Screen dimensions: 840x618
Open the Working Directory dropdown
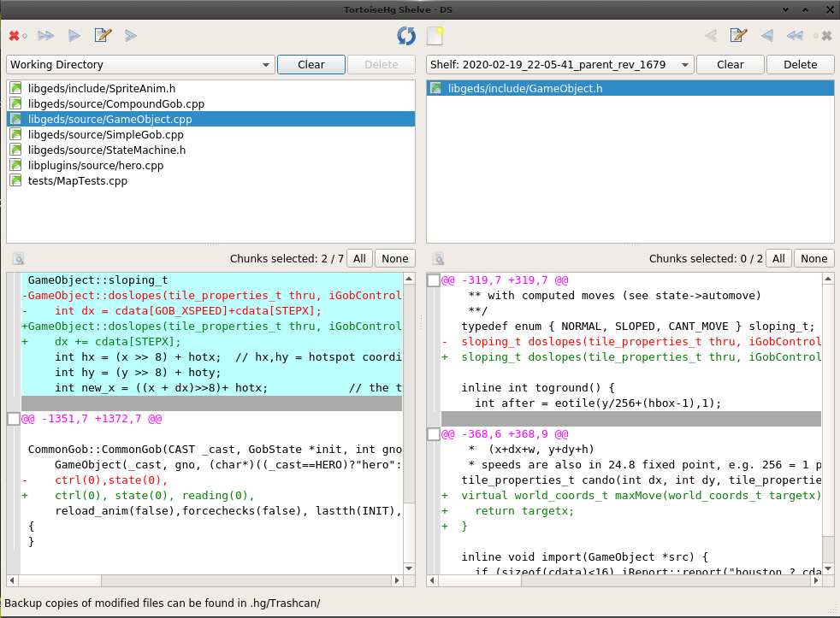tap(140, 65)
